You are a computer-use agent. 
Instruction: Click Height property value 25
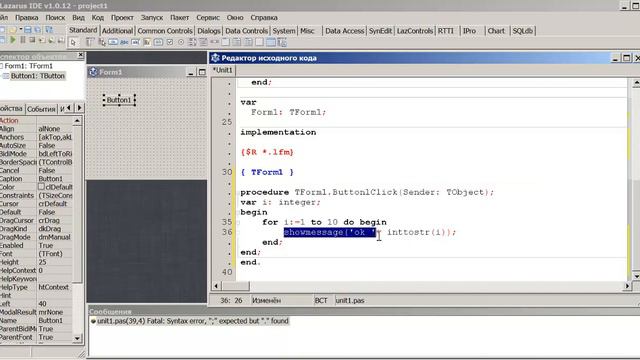(x=55, y=262)
